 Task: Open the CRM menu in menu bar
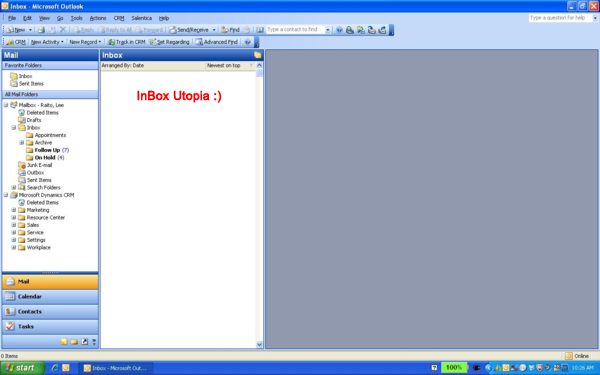tap(119, 18)
